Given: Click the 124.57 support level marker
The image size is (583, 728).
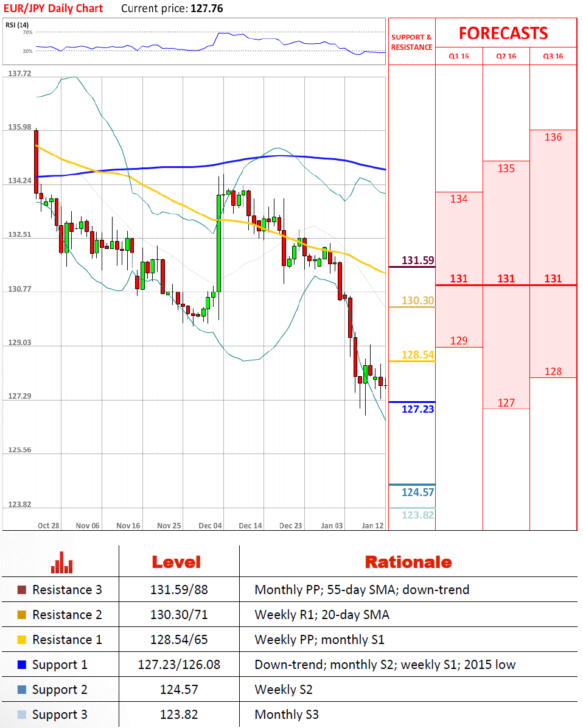Looking at the screenshot, I should (x=417, y=492).
